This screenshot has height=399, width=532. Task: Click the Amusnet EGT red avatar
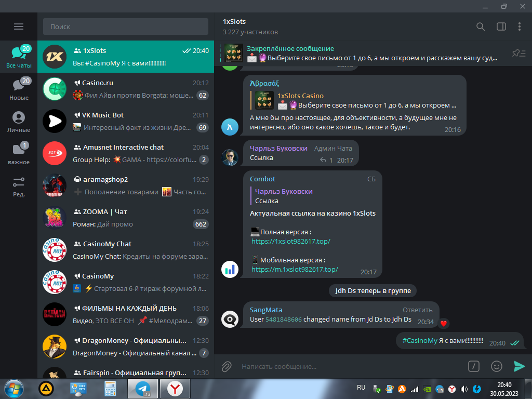[55, 153]
